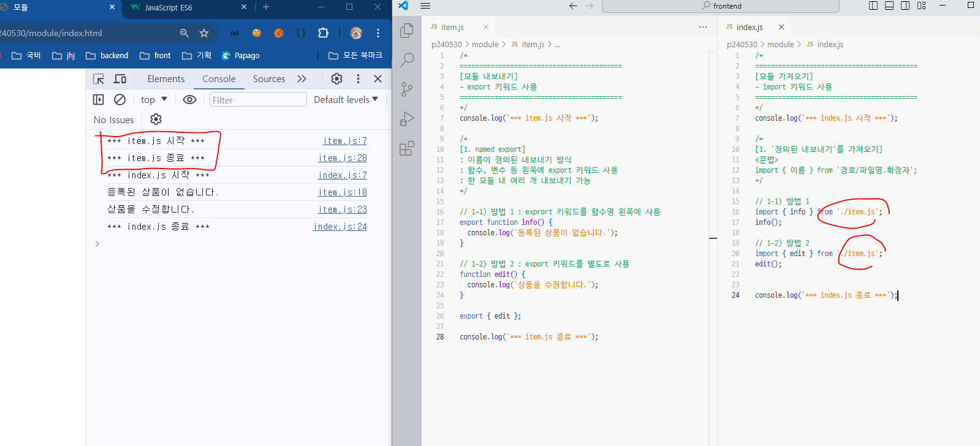Screen dimensions: 980x446
Task: Open the index.js:7 source link
Action: coord(343,175)
